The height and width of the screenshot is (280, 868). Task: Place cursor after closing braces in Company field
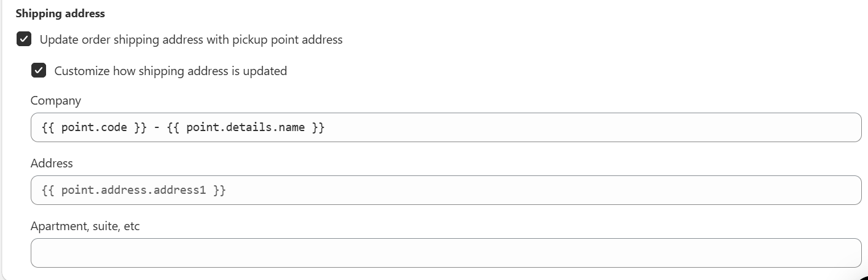click(x=326, y=127)
